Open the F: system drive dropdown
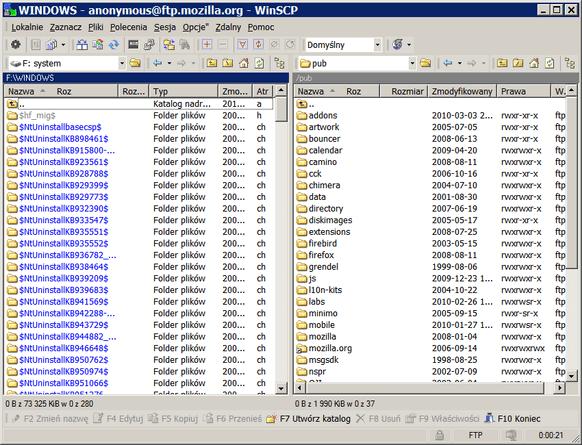The width and height of the screenshot is (582, 445). 122,63
